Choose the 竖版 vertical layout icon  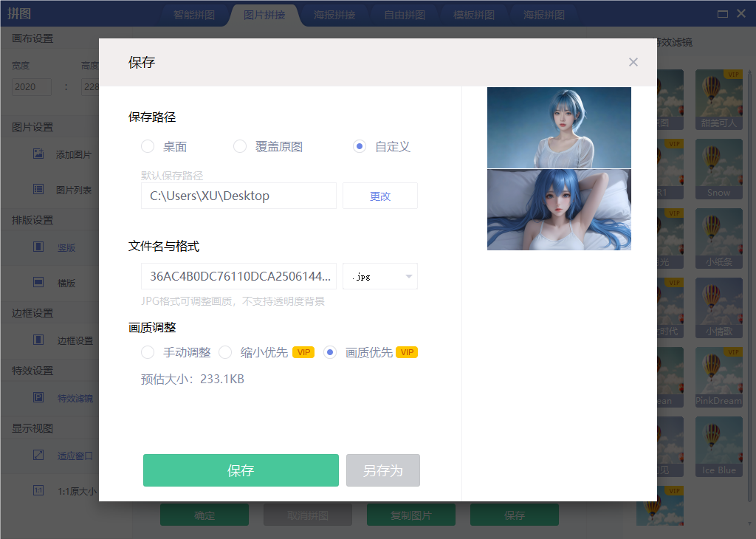pyautogui.click(x=39, y=247)
